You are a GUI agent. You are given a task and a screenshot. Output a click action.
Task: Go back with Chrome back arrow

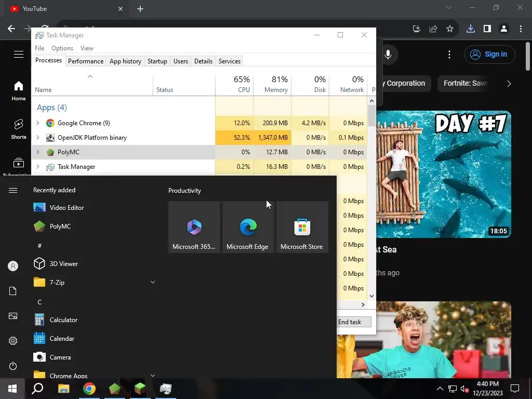pos(11,29)
